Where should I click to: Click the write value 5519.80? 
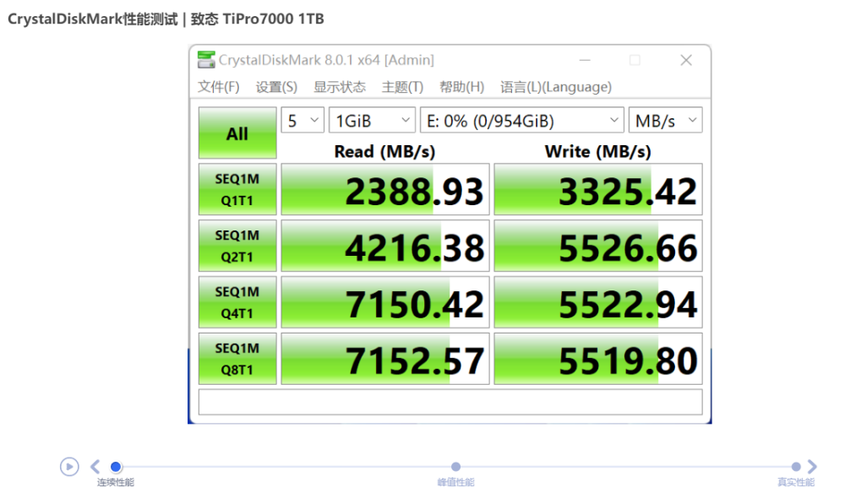(598, 359)
